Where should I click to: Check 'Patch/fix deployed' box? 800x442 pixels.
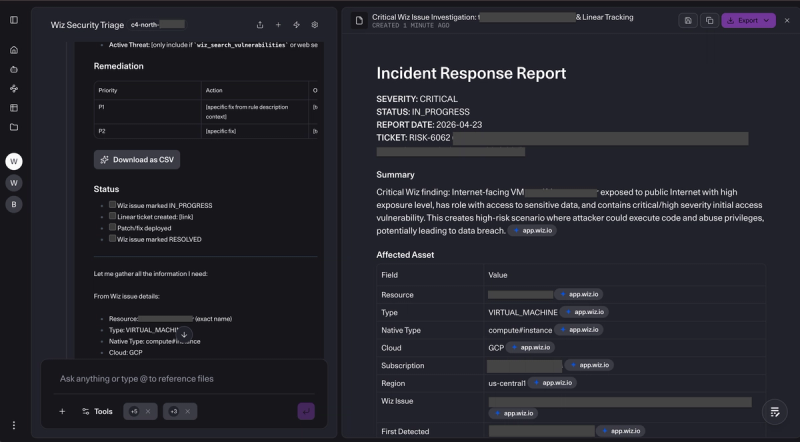[112, 227]
